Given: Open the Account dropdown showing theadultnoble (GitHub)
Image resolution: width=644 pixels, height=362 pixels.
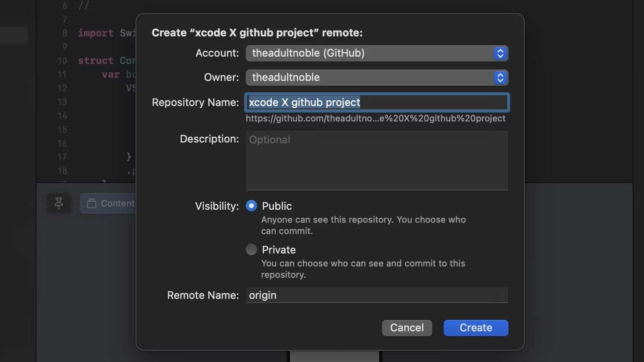Looking at the screenshot, I should pyautogui.click(x=369, y=53).
